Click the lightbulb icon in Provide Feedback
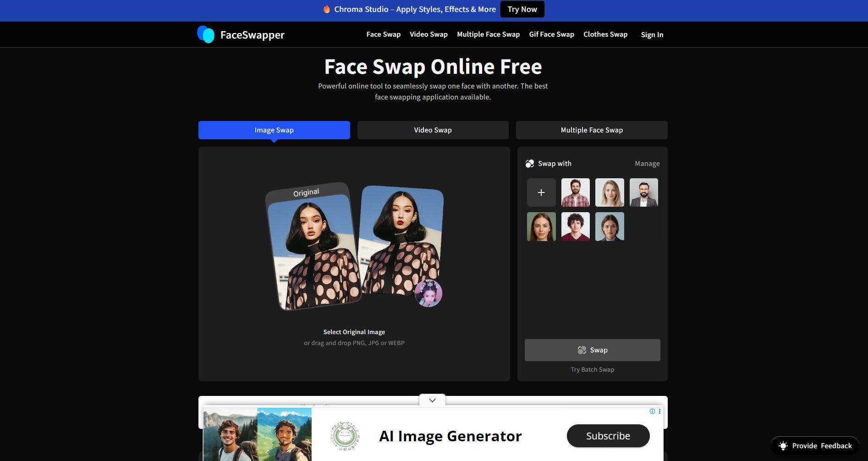Screen dimensions: 868x461 tap(783, 446)
